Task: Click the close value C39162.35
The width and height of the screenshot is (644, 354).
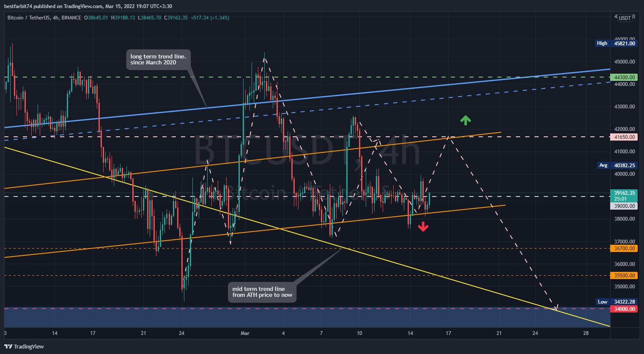Action: pyautogui.click(x=176, y=18)
